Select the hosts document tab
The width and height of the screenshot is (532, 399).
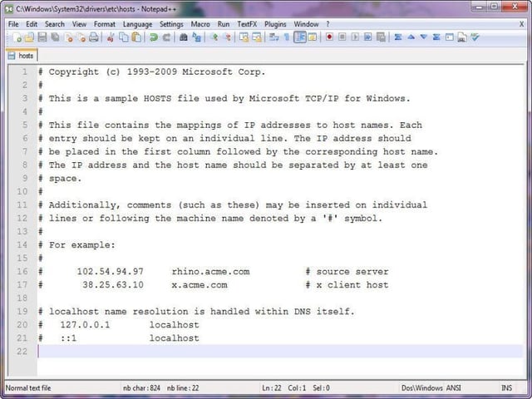coord(22,56)
